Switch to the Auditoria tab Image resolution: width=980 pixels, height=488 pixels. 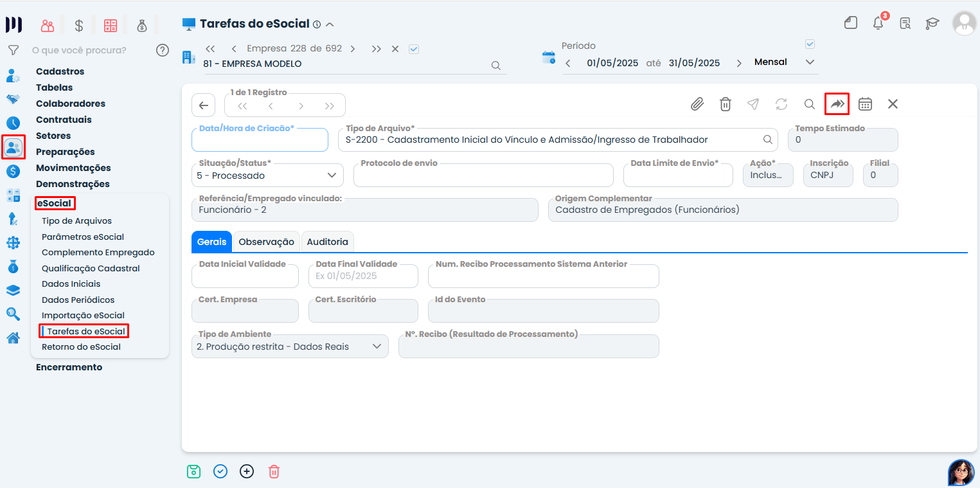tap(328, 242)
